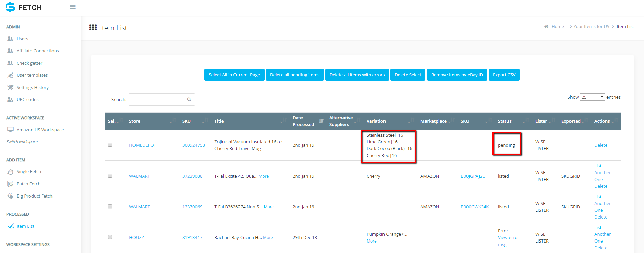Screen dimensions: 644x253
Task: Click the search magnifier icon
Action: pos(189,99)
